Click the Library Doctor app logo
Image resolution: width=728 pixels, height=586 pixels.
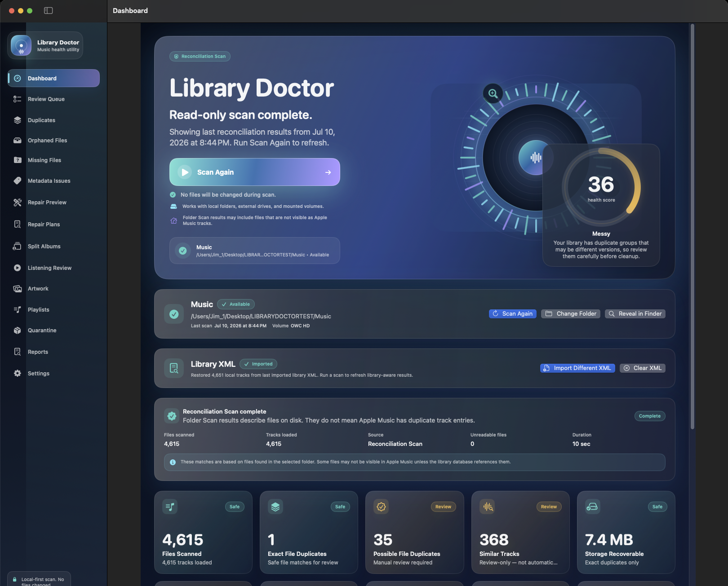tap(21, 45)
